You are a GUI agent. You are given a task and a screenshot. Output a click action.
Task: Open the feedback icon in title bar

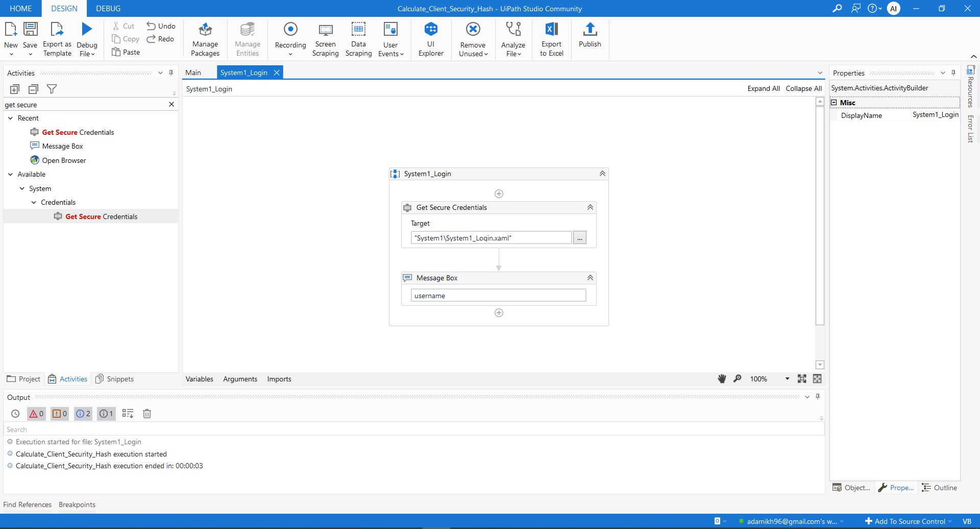point(856,9)
